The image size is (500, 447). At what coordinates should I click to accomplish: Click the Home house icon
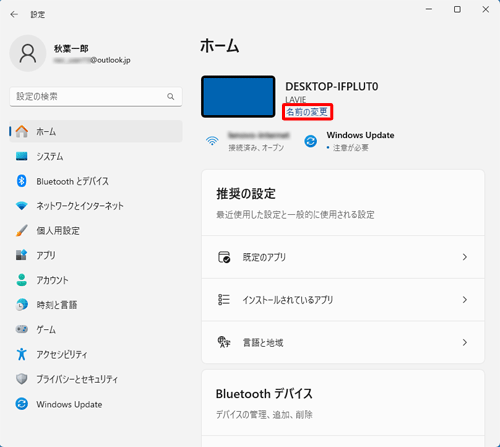[22, 131]
